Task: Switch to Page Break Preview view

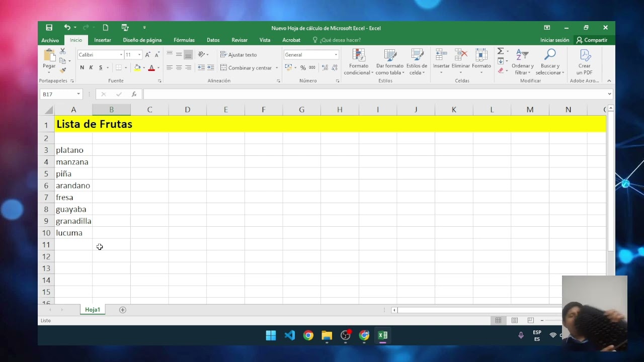Action: 530,320
